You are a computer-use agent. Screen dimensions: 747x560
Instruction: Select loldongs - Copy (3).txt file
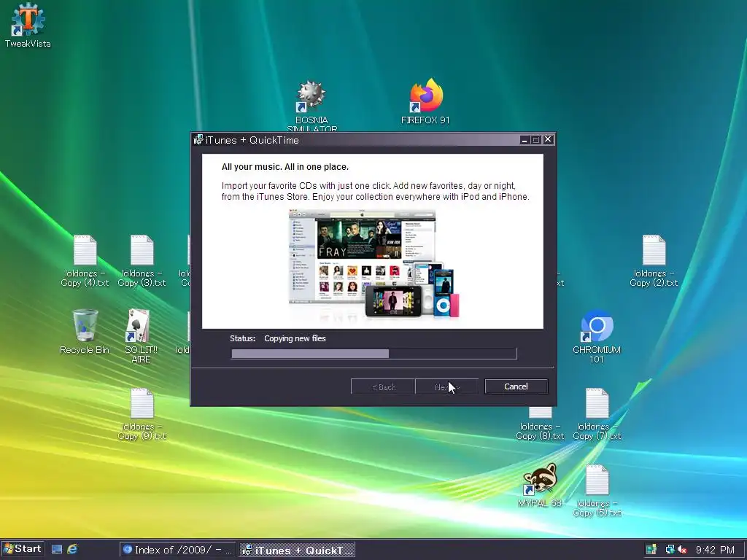(x=142, y=261)
